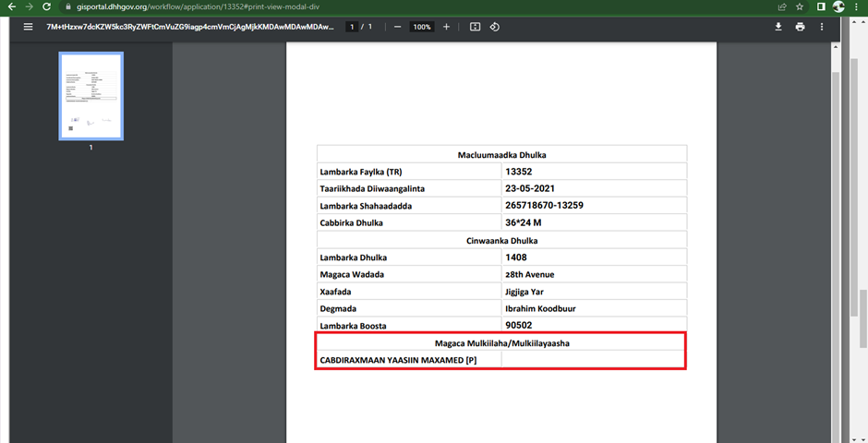Click the Magaca Wadada label
Screen dimensions: 868x443
[x=352, y=274]
